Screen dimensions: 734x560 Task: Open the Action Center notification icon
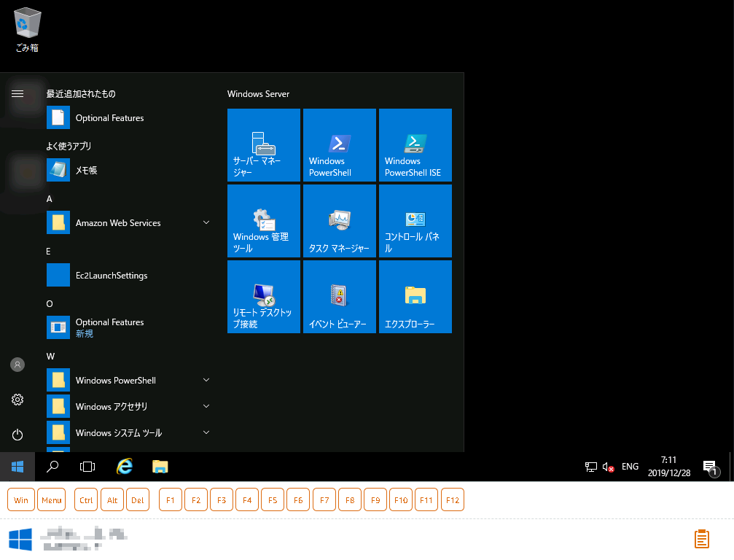711,467
